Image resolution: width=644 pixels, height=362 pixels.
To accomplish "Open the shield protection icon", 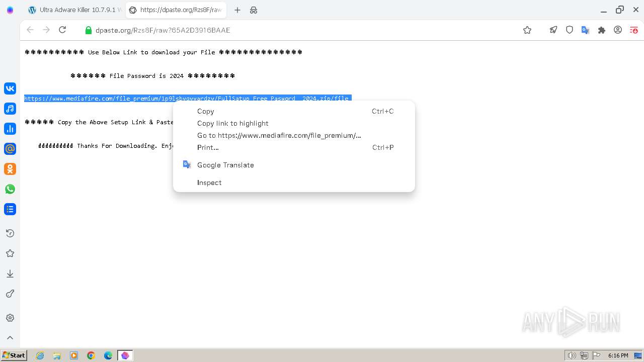I will [x=570, y=30].
